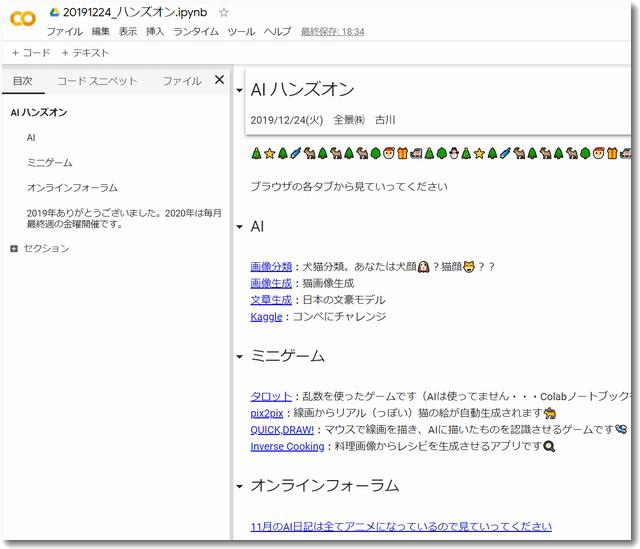The height and width of the screenshot is (549, 640).
Task: Click the Google Drive icon beside filename
Action: tap(54, 13)
